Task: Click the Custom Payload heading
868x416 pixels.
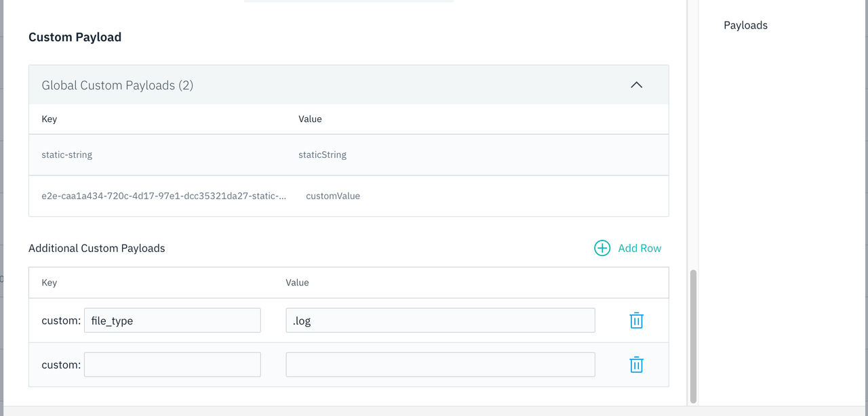Action: (x=75, y=37)
